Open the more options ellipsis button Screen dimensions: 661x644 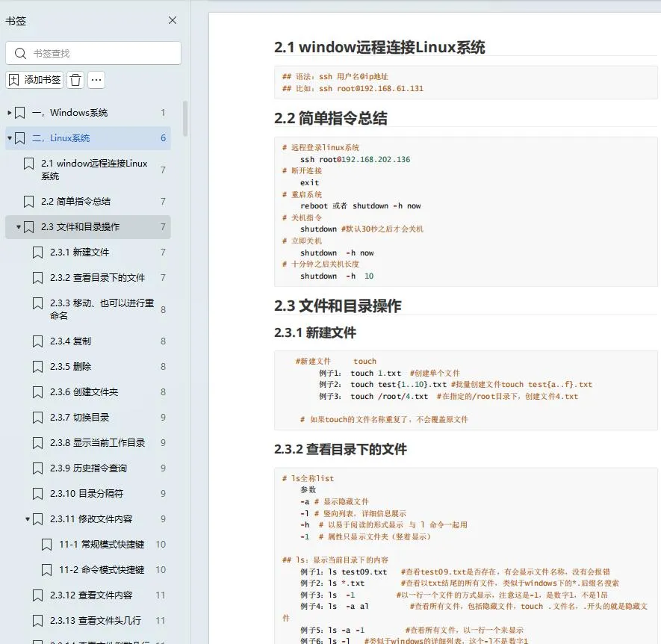[96, 80]
